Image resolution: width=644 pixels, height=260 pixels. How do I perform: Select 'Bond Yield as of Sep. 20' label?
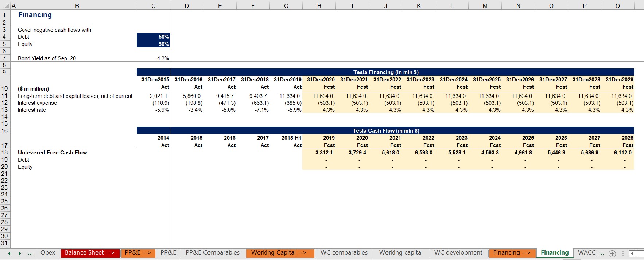click(x=47, y=58)
